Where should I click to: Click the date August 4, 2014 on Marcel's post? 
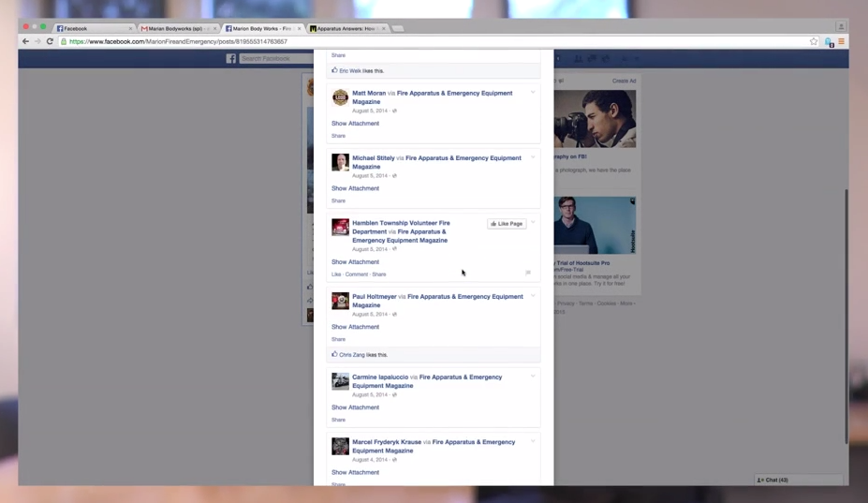point(370,460)
